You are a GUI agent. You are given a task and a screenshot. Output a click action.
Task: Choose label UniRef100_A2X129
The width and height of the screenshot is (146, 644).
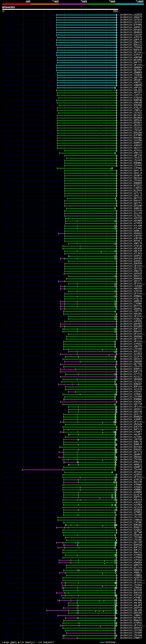[131, 389]
